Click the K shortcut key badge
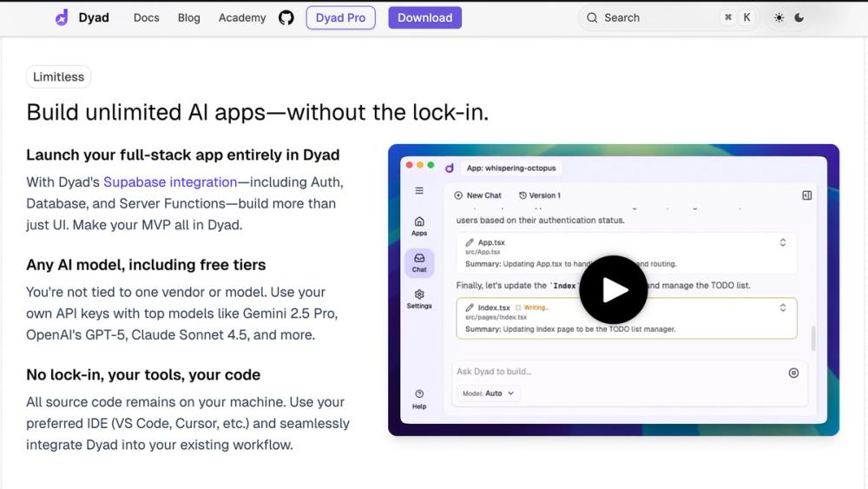This screenshot has height=489, width=868. tap(746, 17)
